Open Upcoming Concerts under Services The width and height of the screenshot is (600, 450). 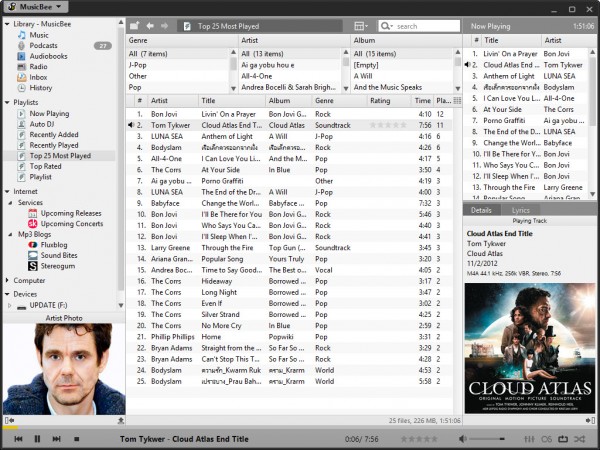[x=71, y=223]
